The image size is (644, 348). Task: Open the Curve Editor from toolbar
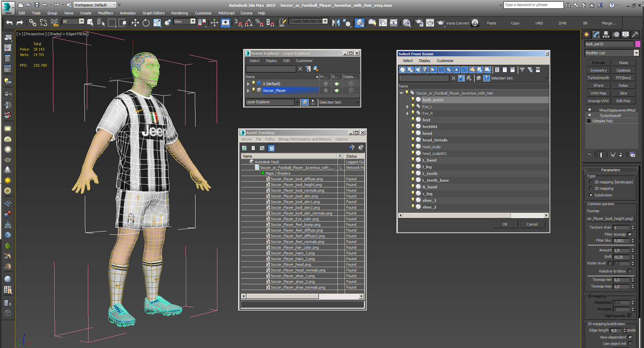[383, 23]
